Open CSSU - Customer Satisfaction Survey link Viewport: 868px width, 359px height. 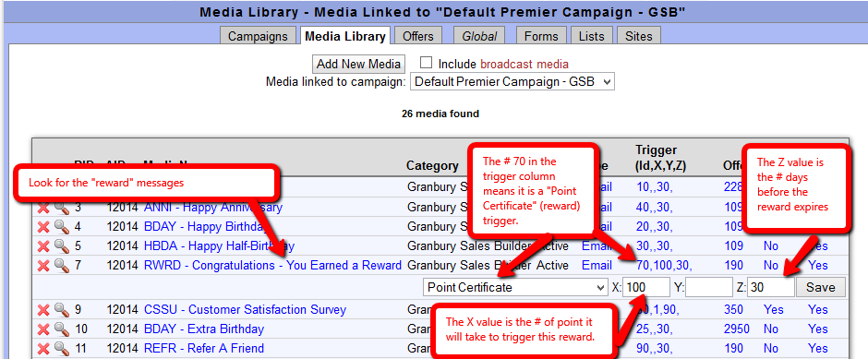pos(245,310)
